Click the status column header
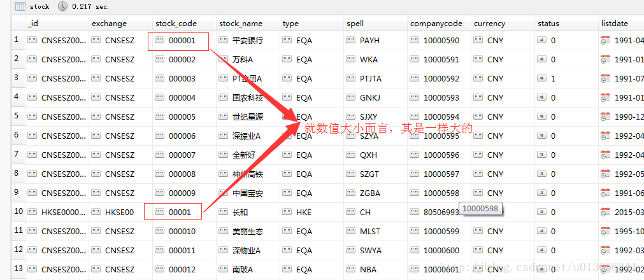The image size is (644, 280). pyautogui.click(x=566, y=24)
